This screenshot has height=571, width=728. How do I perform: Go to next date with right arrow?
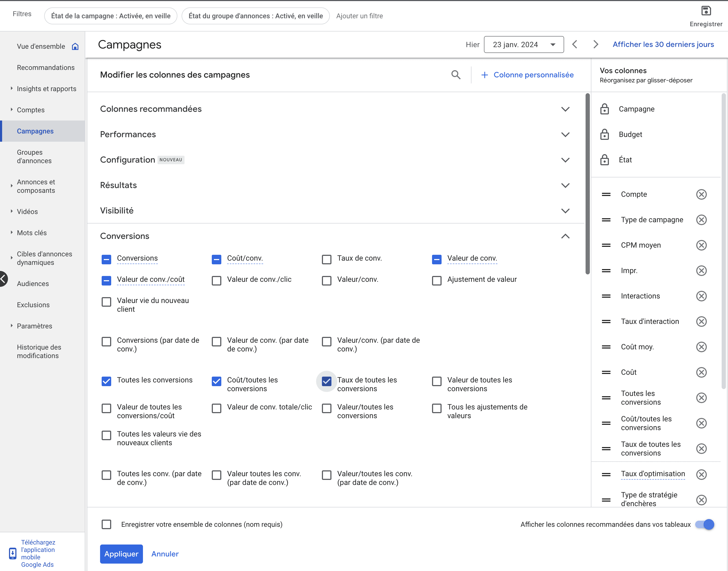coord(595,44)
